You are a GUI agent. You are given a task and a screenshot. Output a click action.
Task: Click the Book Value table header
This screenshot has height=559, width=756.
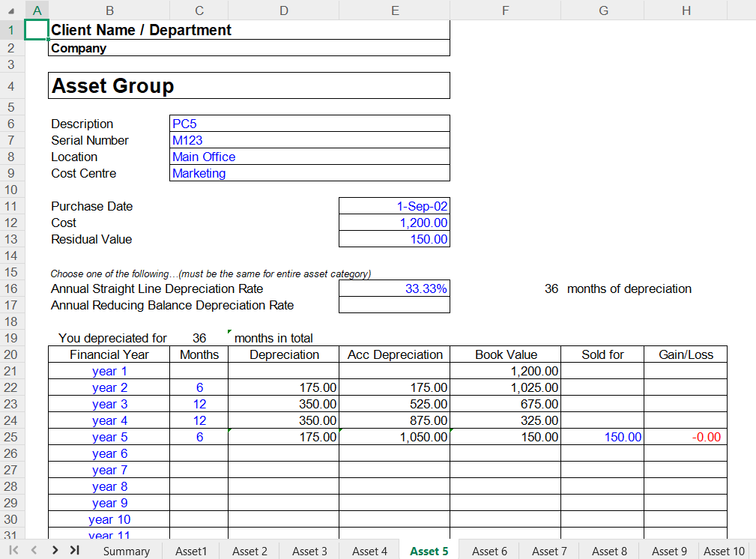pos(505,354)
